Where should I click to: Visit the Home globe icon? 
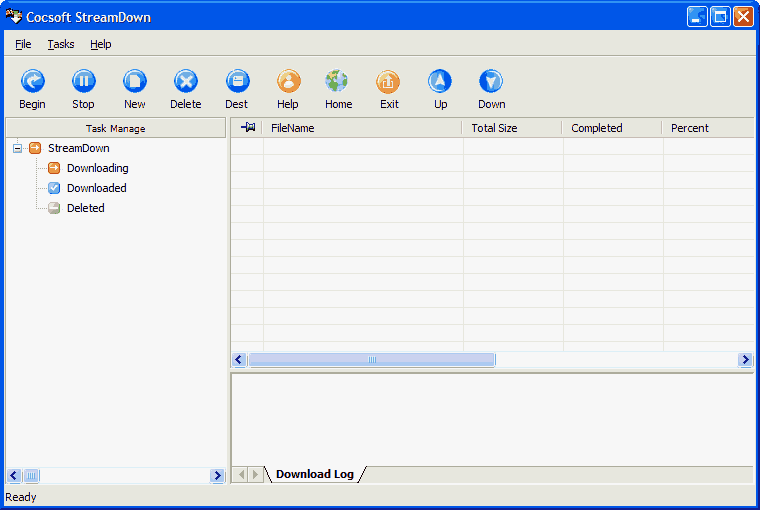pyautogui.click(x=337, y=81)
